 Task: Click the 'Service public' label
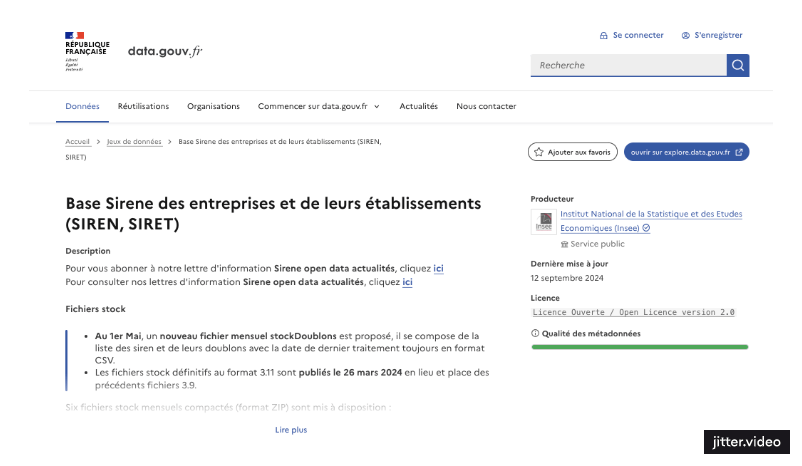[x=597, y=244]
